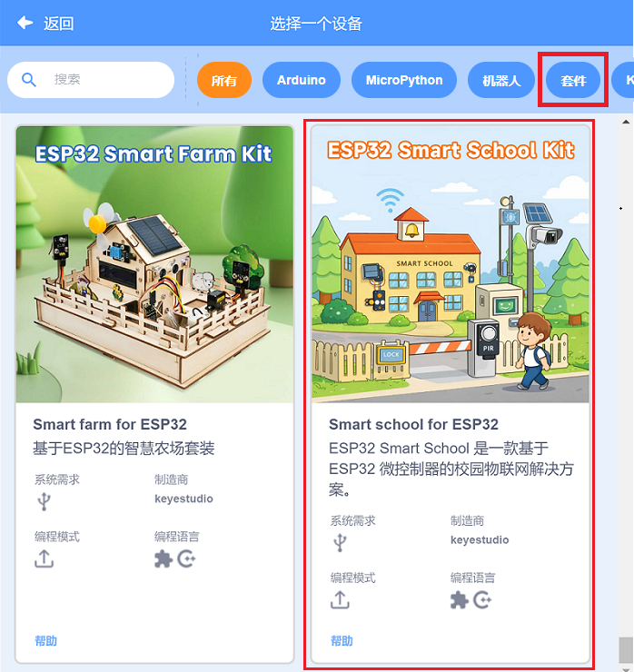Click the 'Smart school for ESP32' title
This screenshot has height=672, width=634.
[x=413, y=424]
